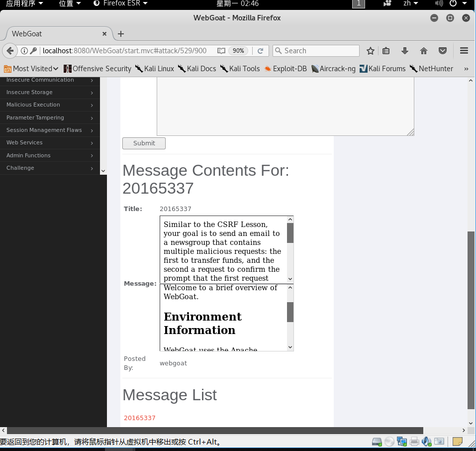Click sidebar menu scroll-down arrow
This screenshot has width=476, height=451.
point(103,171)
